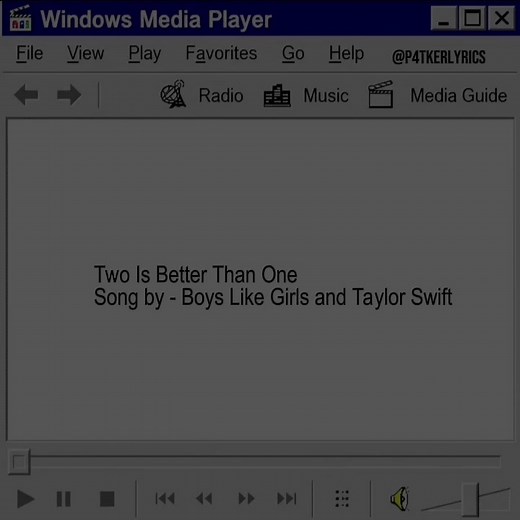Click the seek bar track
The height and width of the screenshot is (520, 520).
click(265, 461)
